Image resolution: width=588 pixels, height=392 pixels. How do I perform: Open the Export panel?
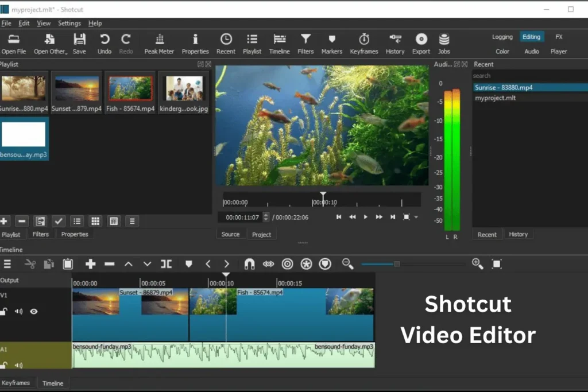click(x=421, y=44)
